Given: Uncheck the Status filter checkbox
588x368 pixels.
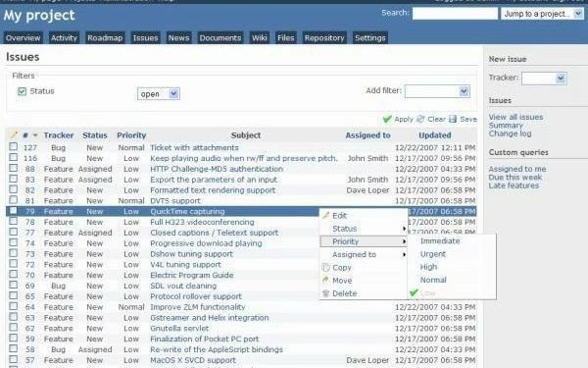Looking at the screenshot, I should tap(22, 91).
